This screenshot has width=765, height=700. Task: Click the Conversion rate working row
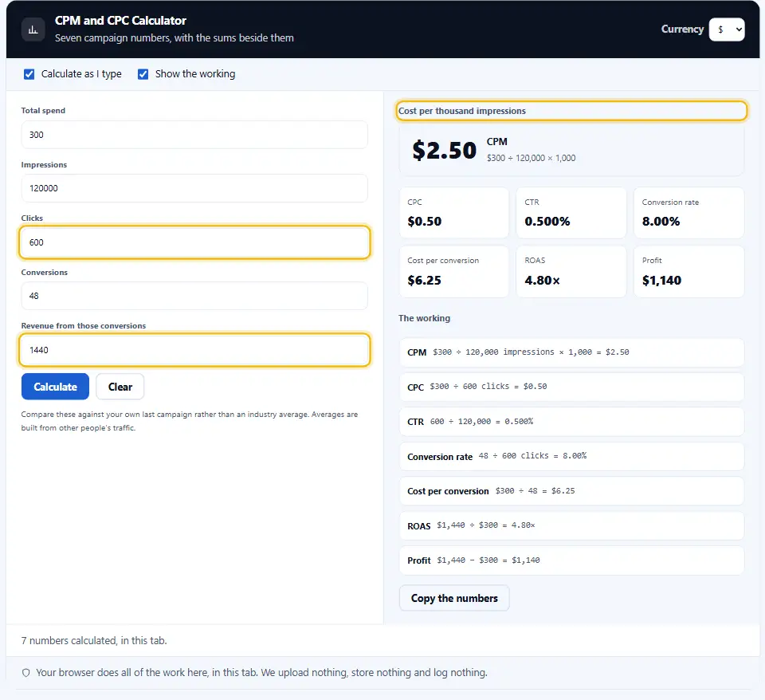click(572, 456)
